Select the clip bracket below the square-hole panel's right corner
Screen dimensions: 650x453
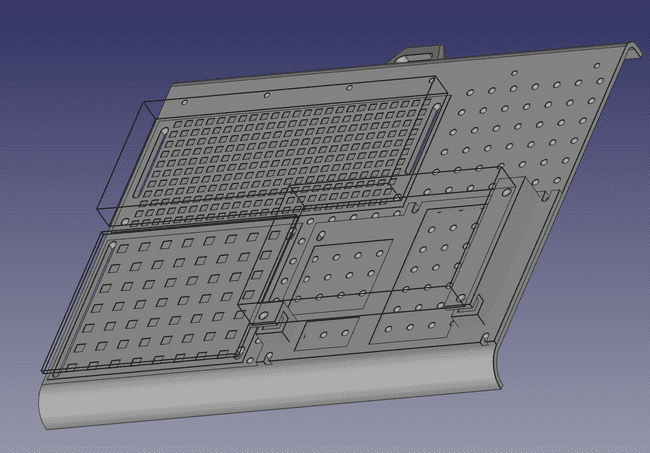pos(267,320)
